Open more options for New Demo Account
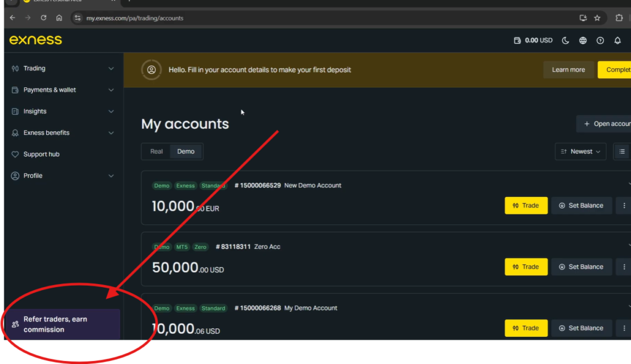 pyautogui.click(x=624, y=206)
